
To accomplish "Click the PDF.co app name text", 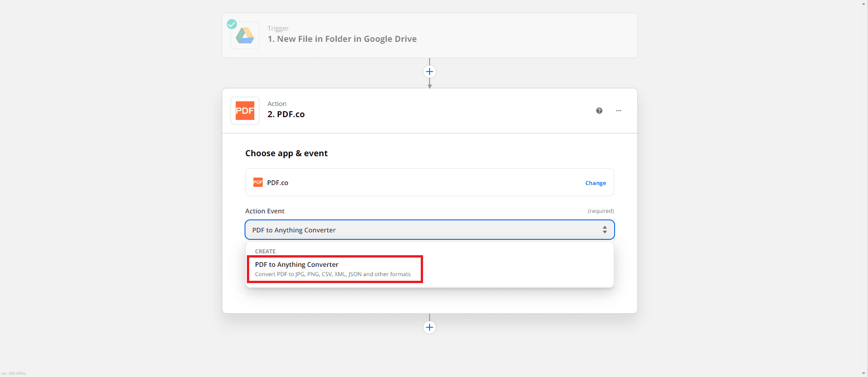I will 278,183.
